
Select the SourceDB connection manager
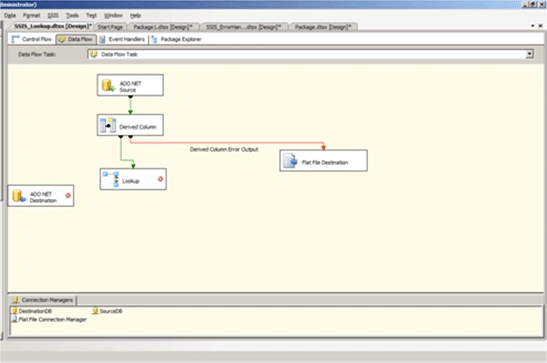pos(107,311)
